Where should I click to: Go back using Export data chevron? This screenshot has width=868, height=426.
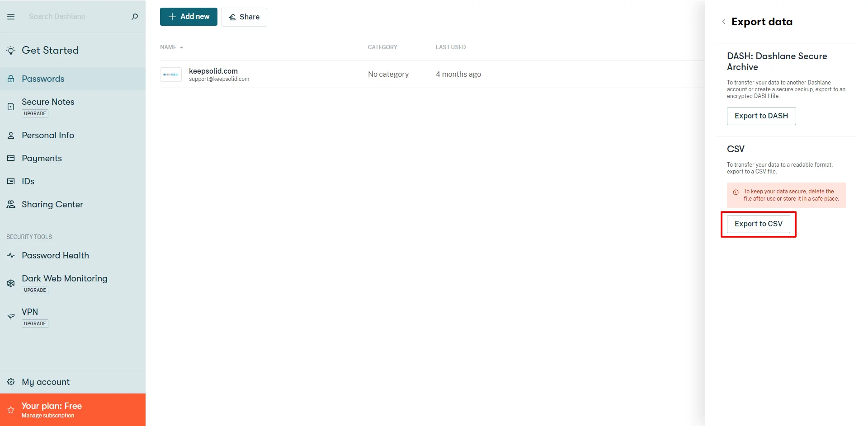pyautogui.click(x=723, y=22)
